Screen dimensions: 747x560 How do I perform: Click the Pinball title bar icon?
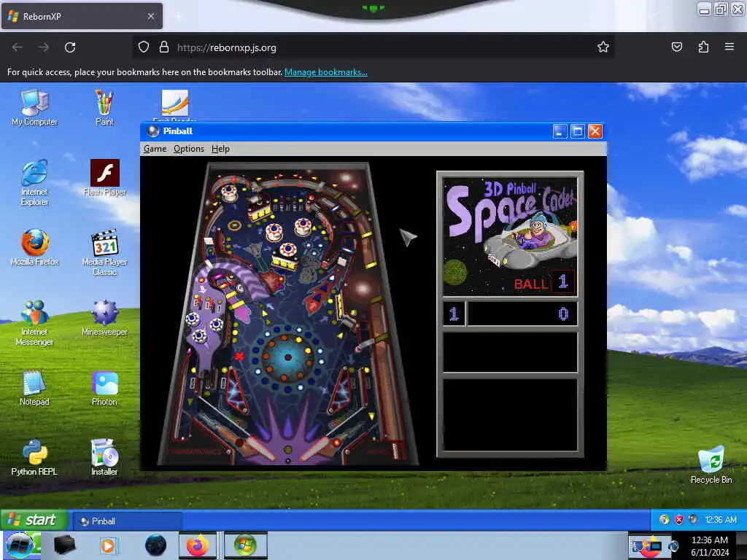(x=153, y=131)
